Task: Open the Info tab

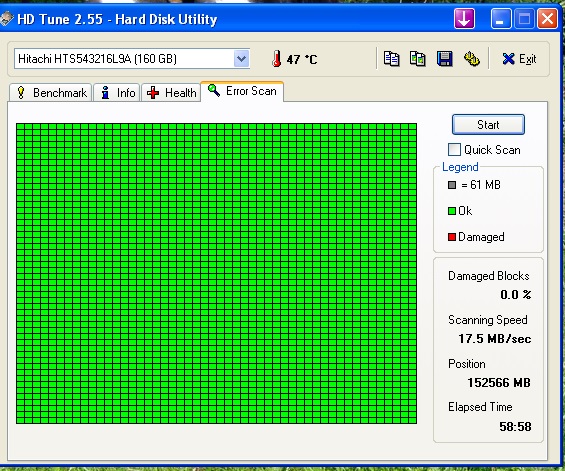Action: click(x=117, y=93)
